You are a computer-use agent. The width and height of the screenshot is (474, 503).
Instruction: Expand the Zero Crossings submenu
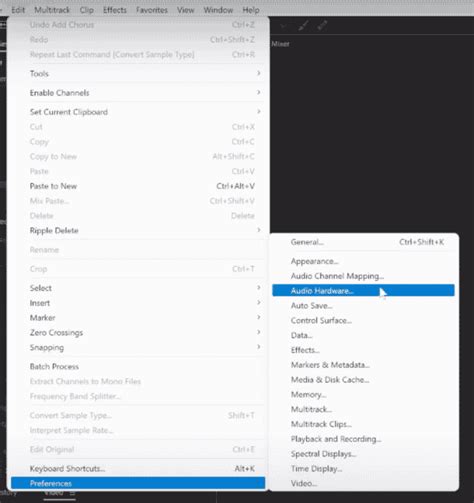(138, 332)
